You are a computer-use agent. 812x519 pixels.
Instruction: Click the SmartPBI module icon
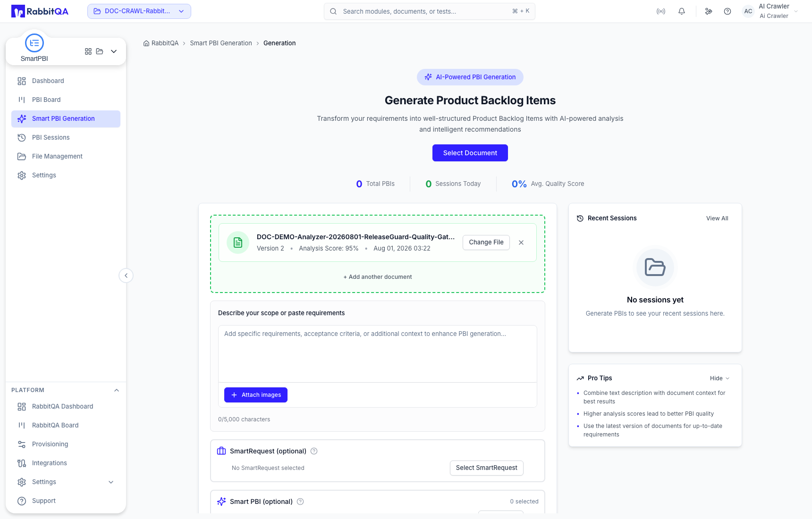(34, 43)
